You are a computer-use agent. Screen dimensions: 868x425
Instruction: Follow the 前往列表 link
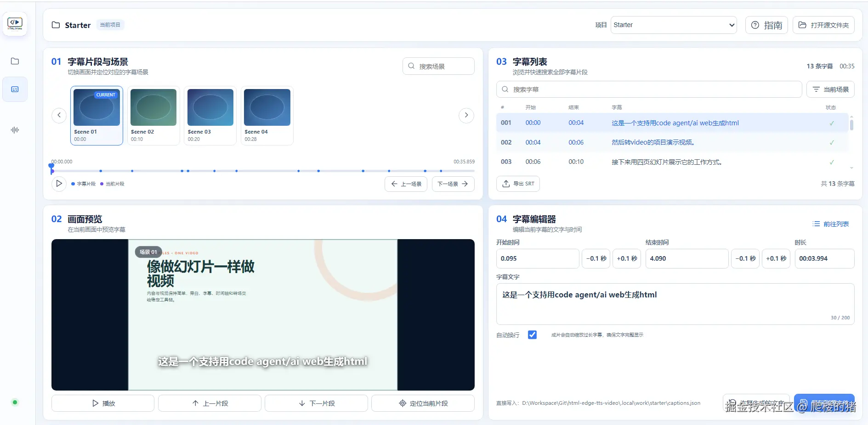pyautogui.click(x=831, y=224)
